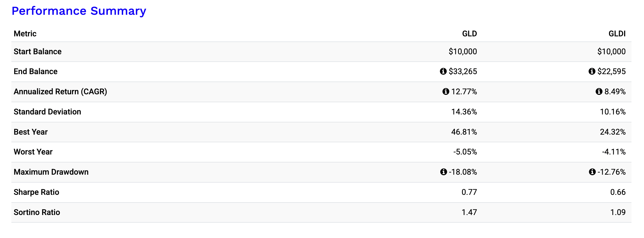
Task: Click the Sharpe Ratio row label
Action: [x=36, y=192]
